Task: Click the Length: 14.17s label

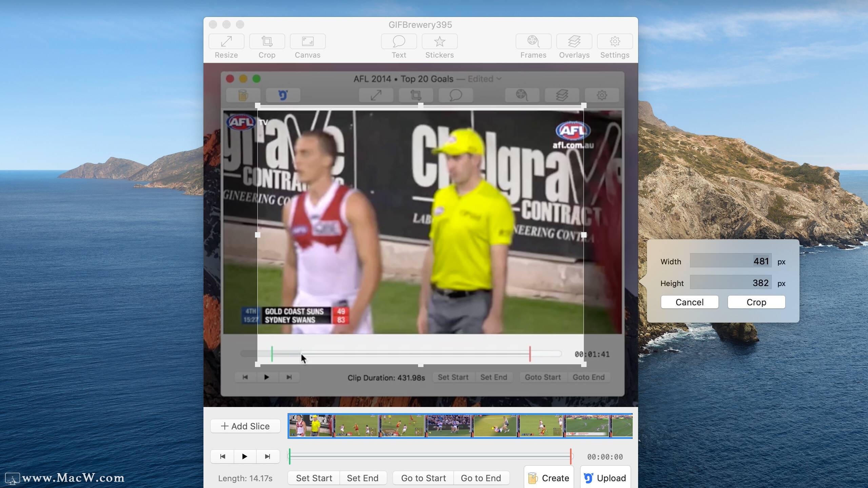Action: (x=245, y=478)
